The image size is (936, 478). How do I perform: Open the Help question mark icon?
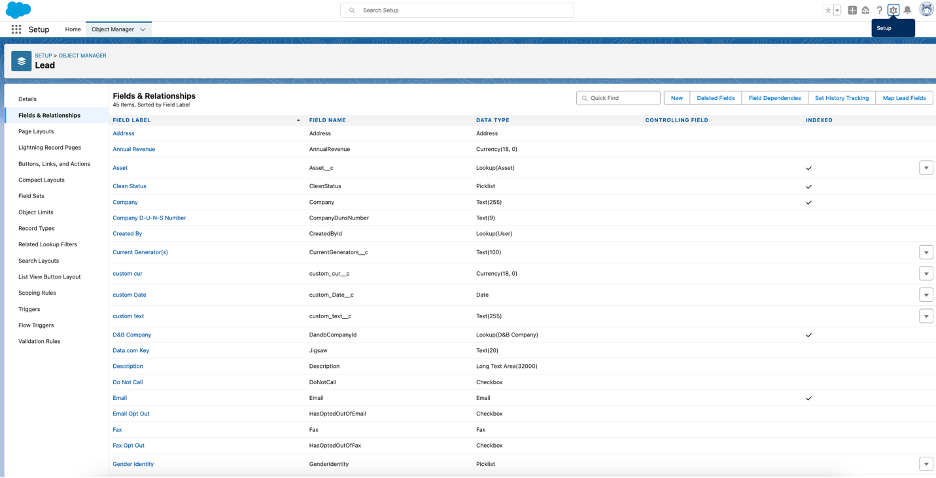[879, 10]
